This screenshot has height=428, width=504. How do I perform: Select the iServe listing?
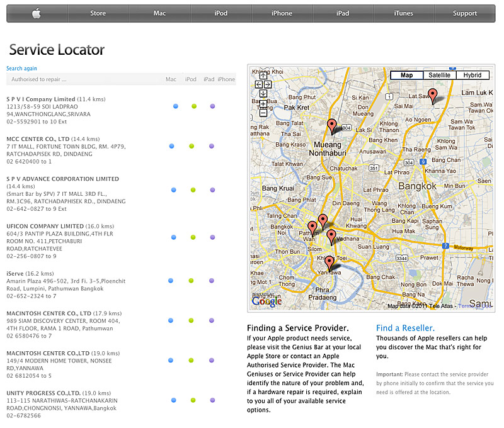point(66,284)
